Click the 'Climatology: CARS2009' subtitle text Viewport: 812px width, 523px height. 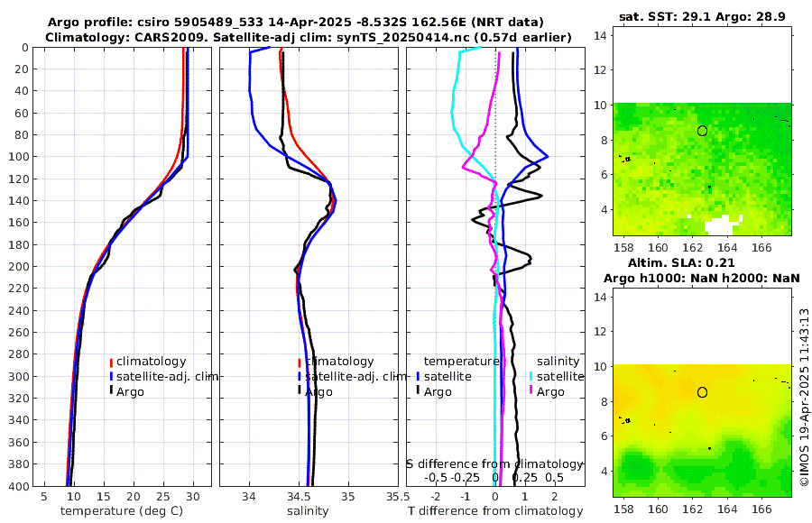pos(126,37)
